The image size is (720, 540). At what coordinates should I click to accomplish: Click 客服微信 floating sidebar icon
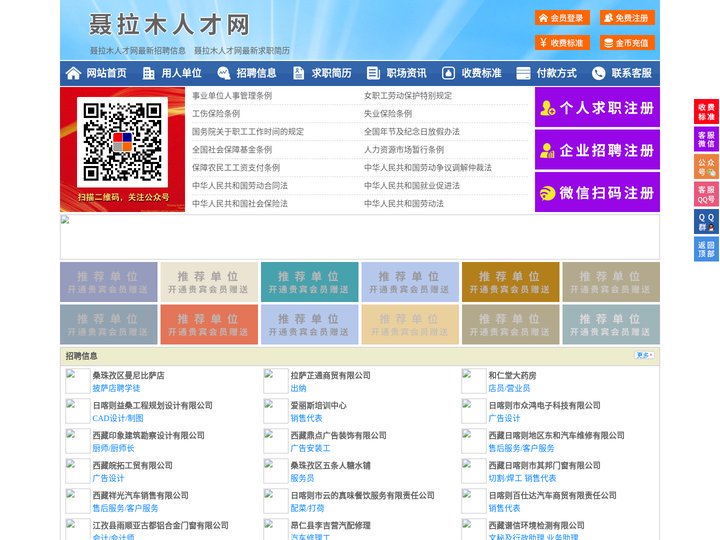706,139
